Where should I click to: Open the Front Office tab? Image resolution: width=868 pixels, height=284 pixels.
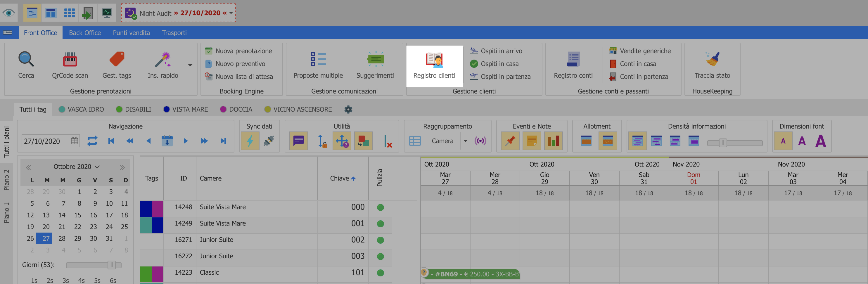coord(40,33)
